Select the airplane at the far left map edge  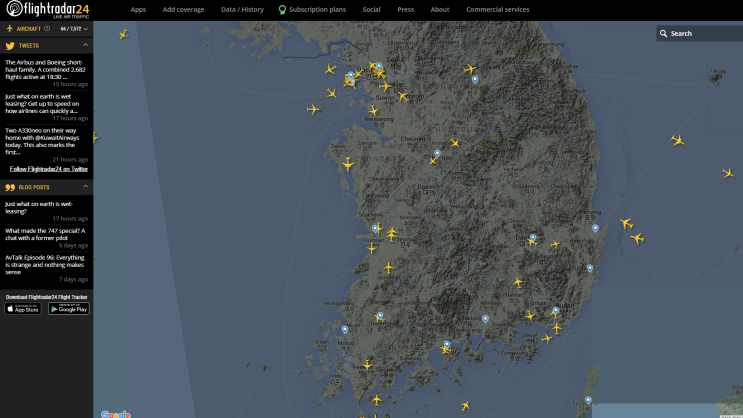tap(96, 138)
